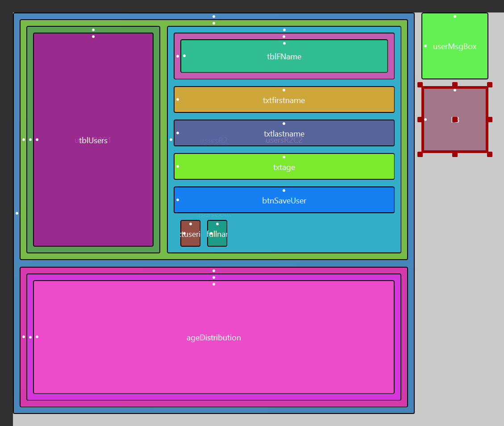Click the white dot atop the txtage block
This screenshot has width=504, height=426.
[x=284, y=157]
